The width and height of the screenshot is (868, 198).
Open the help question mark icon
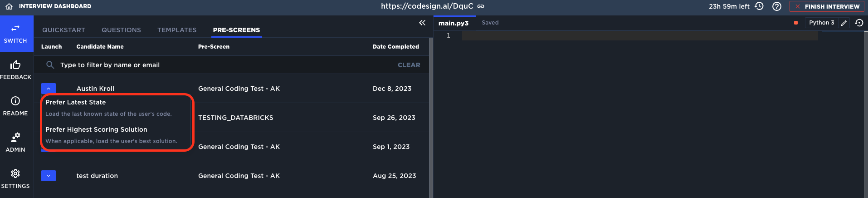click(777, 6)
